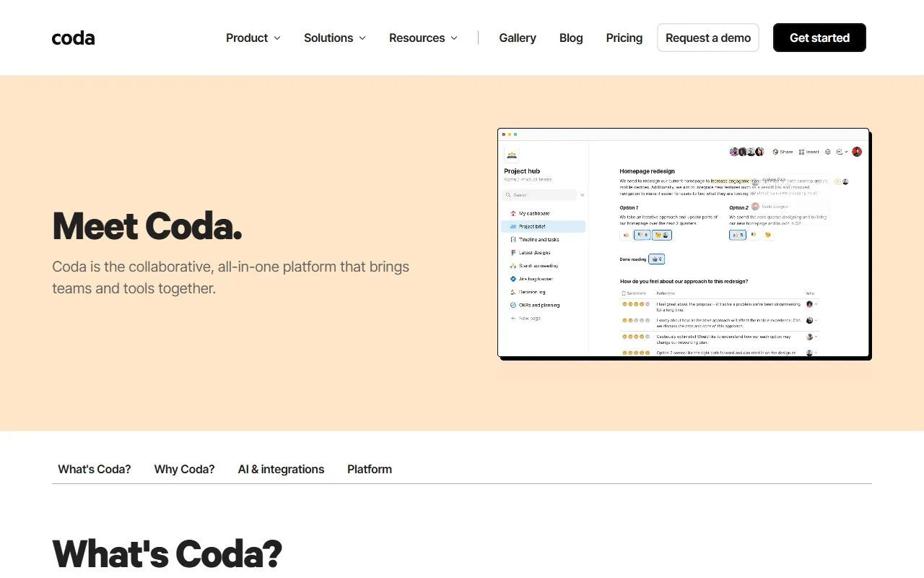
Task: Click the profile avatar in the doc header
Action: click(857, 152)
